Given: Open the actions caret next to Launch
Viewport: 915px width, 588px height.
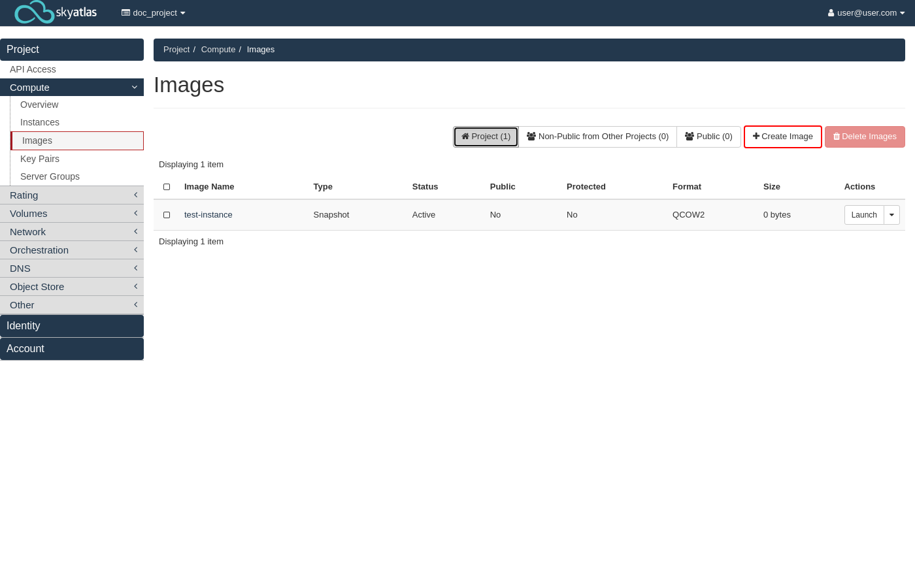Looking at the screenshot, I should point(891,215).
